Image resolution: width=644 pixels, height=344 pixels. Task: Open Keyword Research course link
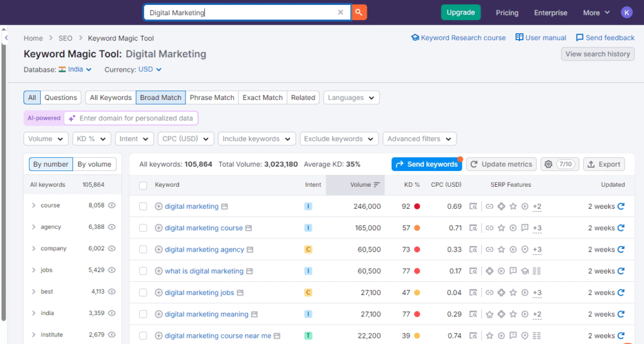[x=458, y=38]
